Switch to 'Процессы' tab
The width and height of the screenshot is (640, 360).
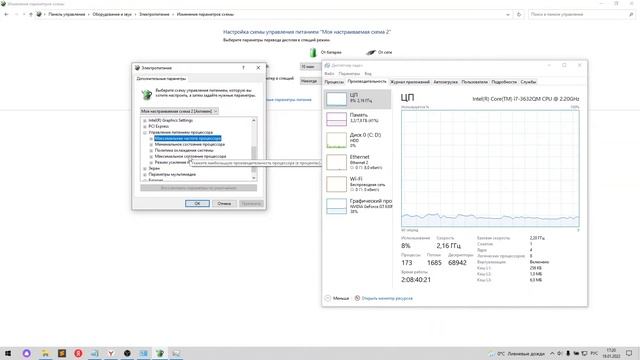[x=334, y=82]
